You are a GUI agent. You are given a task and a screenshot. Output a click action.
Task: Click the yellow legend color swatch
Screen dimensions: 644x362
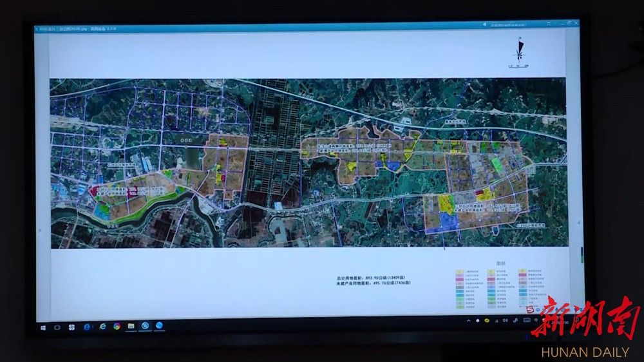click(x=457, y=271)
